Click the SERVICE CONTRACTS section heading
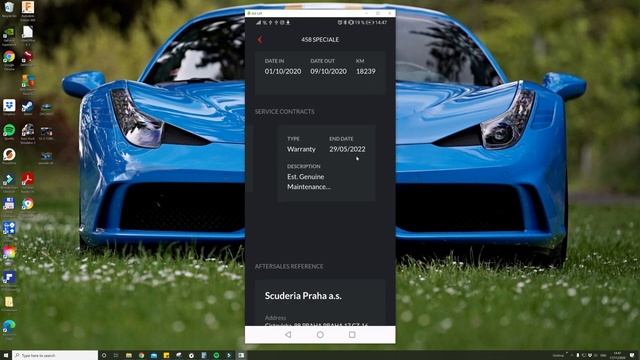 click(x=284, y=111)
